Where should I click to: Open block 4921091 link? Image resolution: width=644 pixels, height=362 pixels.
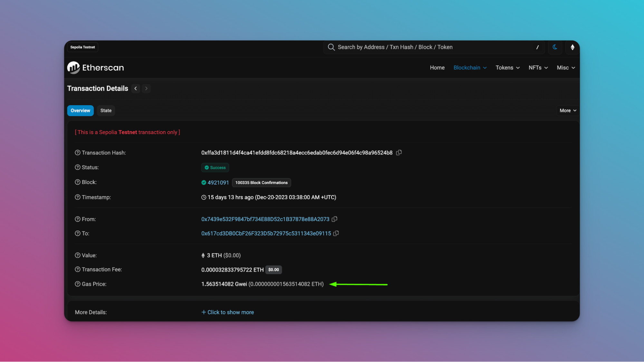click(x=218, y=182)
